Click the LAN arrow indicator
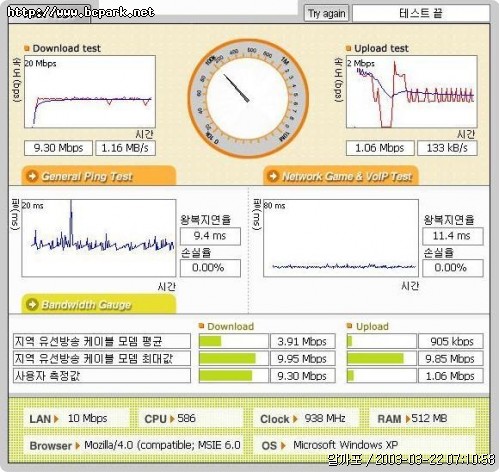500x472 pixels. coord(56,419)
